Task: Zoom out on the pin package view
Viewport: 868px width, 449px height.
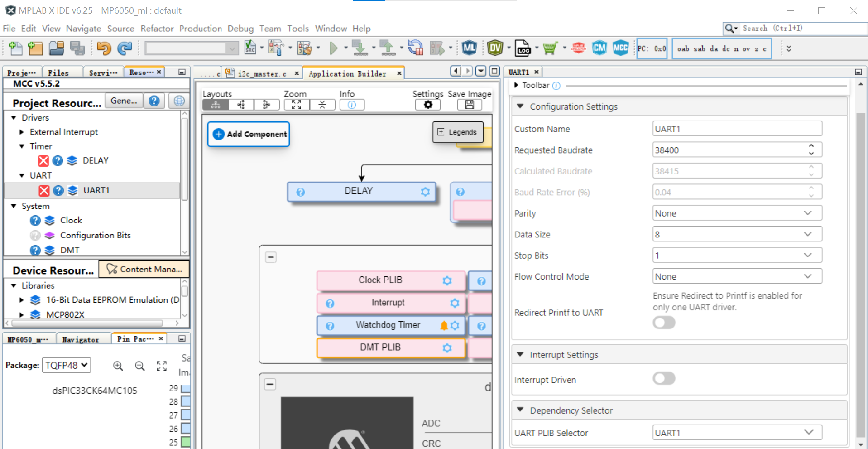Action: coord(140,366)
